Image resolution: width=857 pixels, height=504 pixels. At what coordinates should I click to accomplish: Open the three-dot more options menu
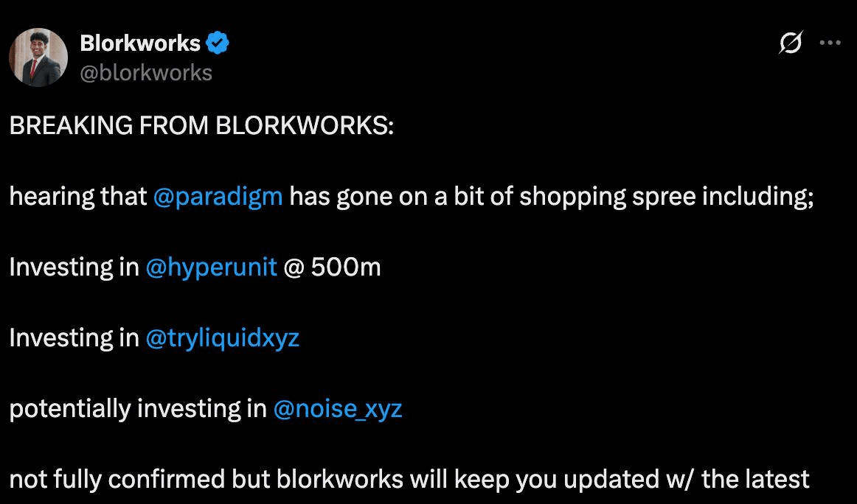coord(830,43)
